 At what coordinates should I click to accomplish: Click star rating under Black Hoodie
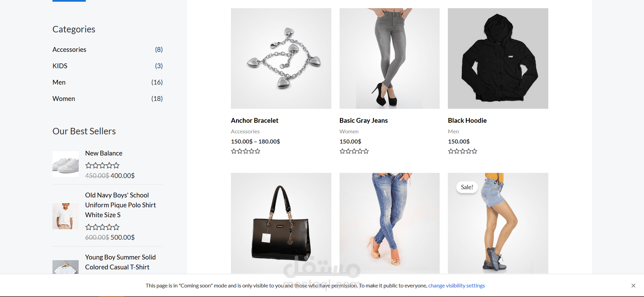462,151
